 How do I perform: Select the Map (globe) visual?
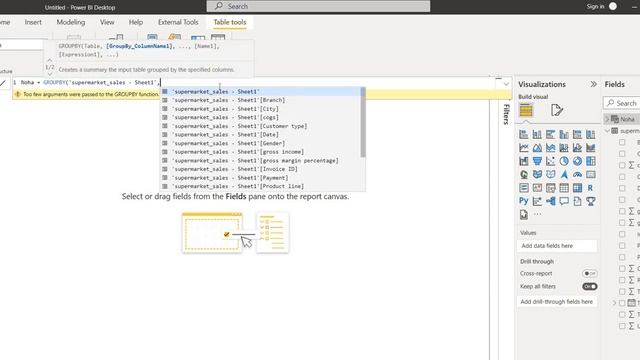(524, 175)
